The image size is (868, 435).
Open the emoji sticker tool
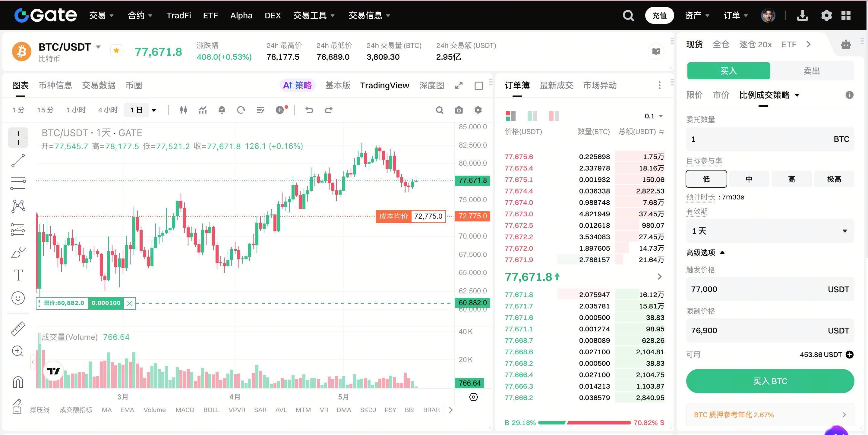point(18,298)
